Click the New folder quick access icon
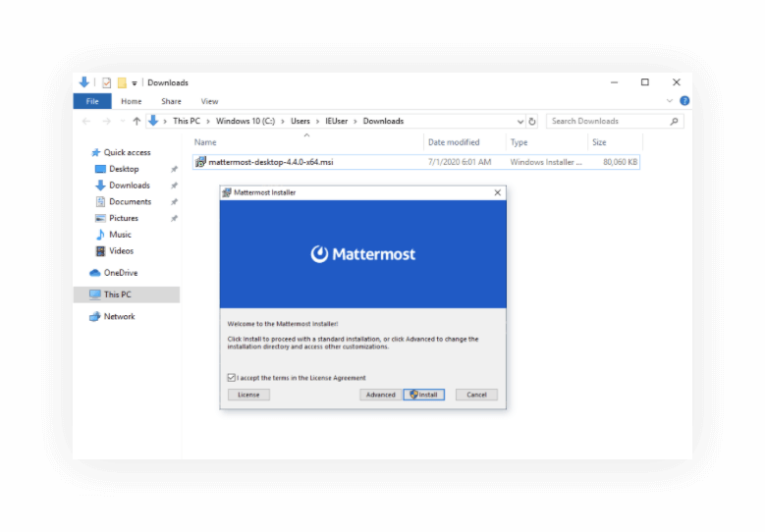Image resolution: width=765 pixels, height=532 pixels. click(x=122, y=82)
